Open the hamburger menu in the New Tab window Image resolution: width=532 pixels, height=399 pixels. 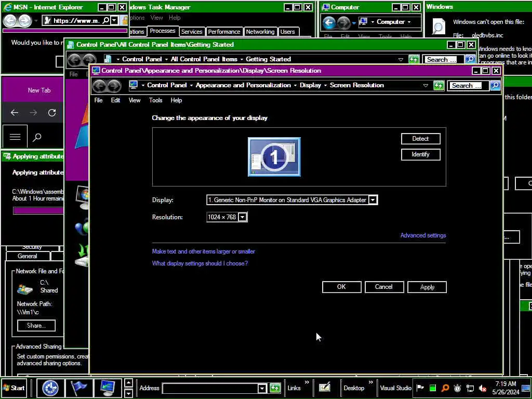[x=15, y=137]
